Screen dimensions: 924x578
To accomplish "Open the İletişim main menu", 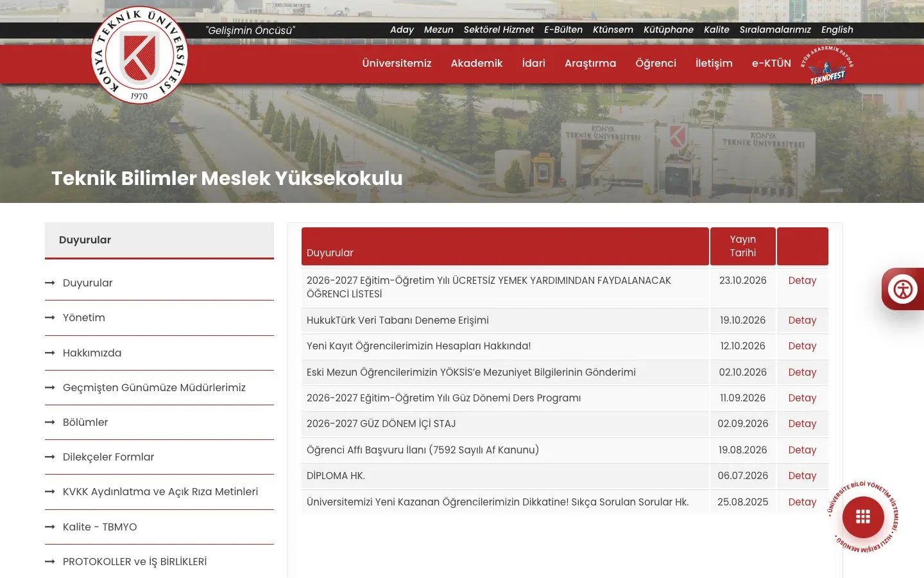I will tap(714, 63).
